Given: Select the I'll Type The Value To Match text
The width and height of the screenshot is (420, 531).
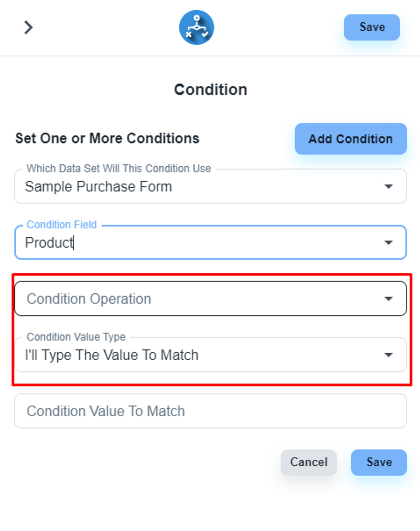Looking at the screenshot, I should pyautogui.click(x=112, y=355).
